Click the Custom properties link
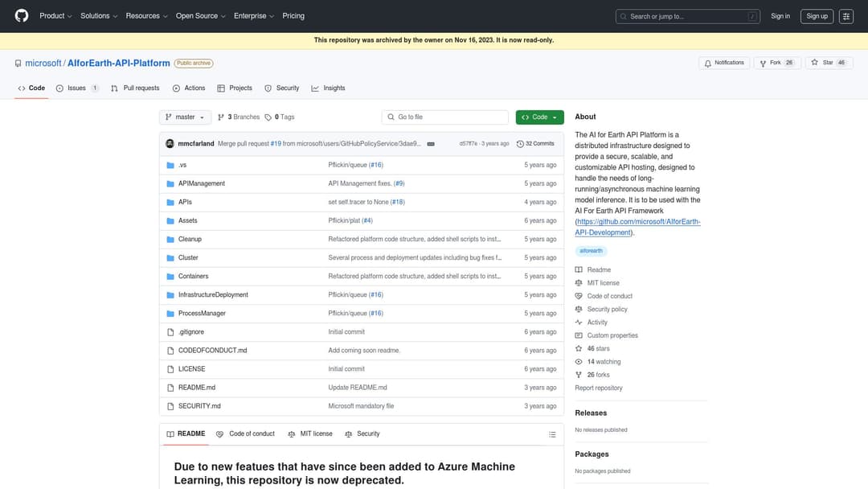868x489 pixels. coord(612,335)
